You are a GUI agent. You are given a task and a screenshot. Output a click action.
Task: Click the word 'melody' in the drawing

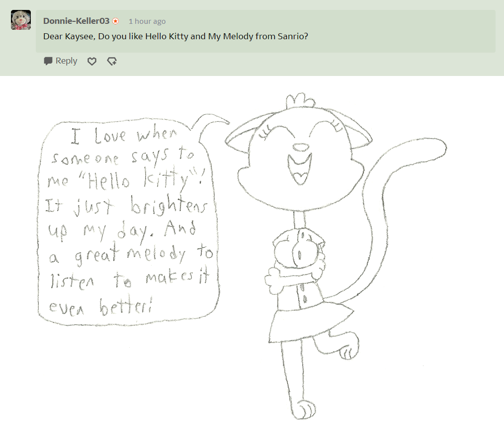[156, 254]
